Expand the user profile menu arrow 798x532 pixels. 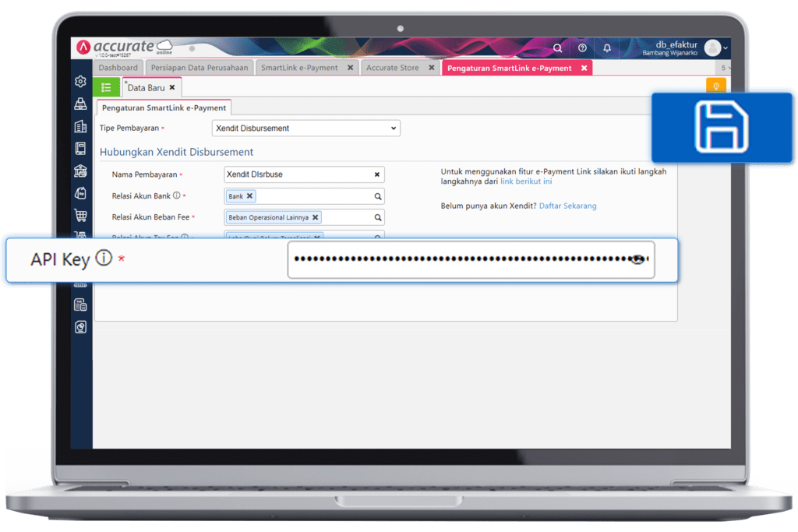[x=726, y=48]
